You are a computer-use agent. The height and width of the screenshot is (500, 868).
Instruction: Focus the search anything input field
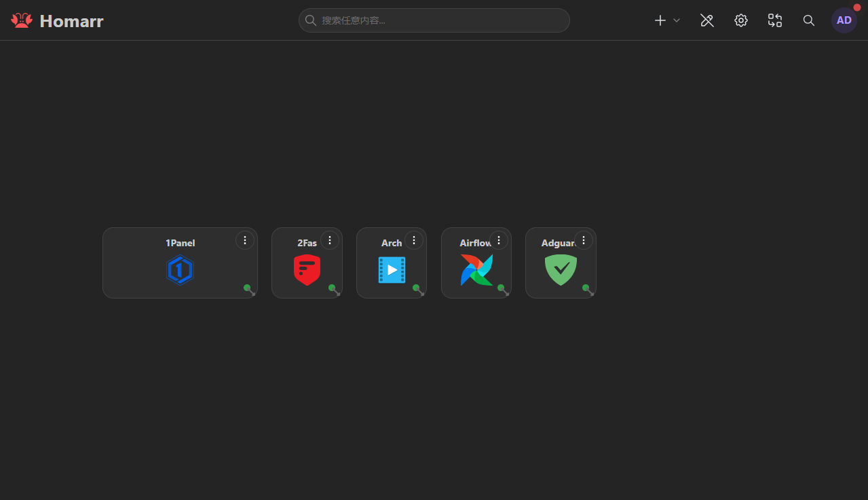coord(434,20)
